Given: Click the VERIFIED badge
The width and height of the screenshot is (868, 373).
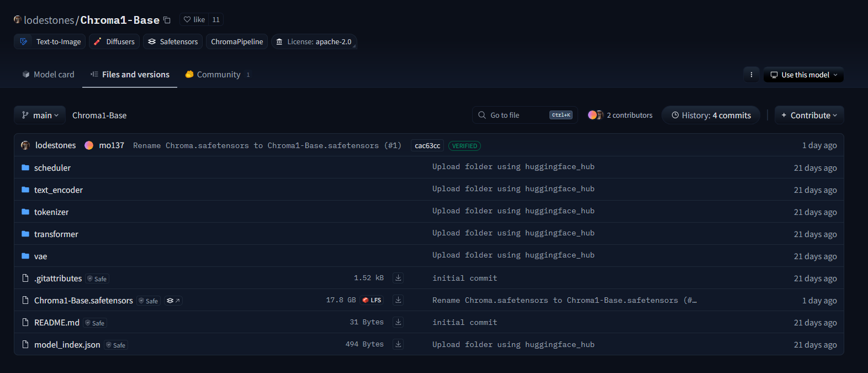Looking at the screenshot, I should (464, 146).
